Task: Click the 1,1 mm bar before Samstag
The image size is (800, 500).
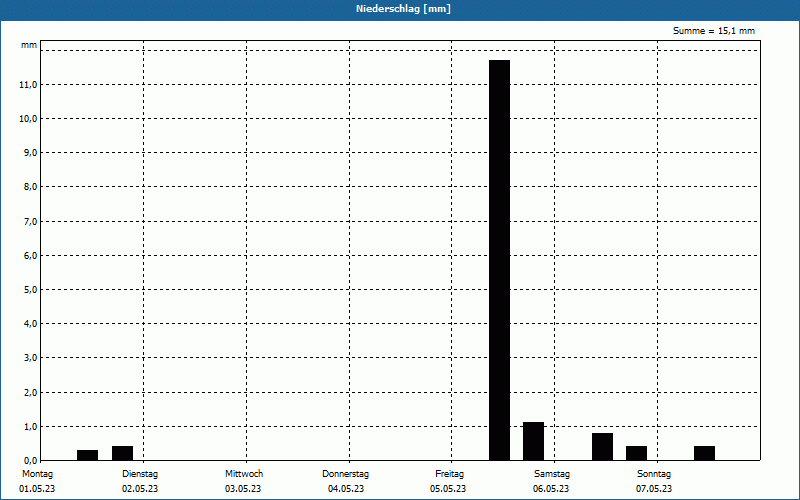Action: (x=533, y=441)
